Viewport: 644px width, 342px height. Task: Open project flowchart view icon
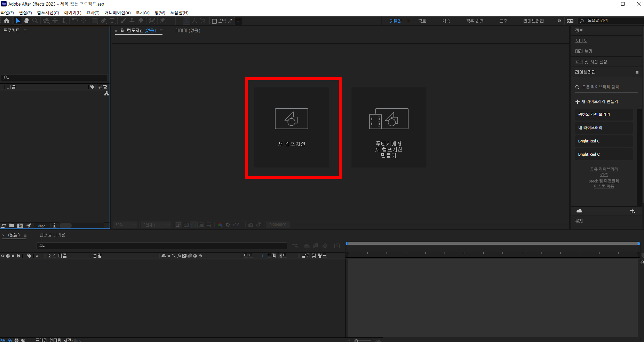pos(106,94)
